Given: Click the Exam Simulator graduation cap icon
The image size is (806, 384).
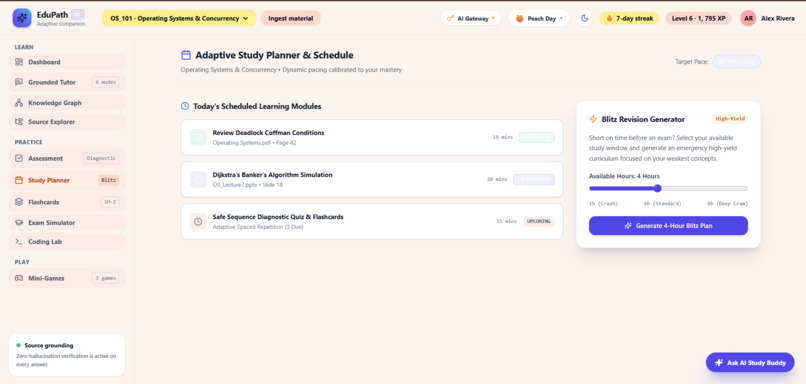Looking at the screenshot, I should 19,223.
